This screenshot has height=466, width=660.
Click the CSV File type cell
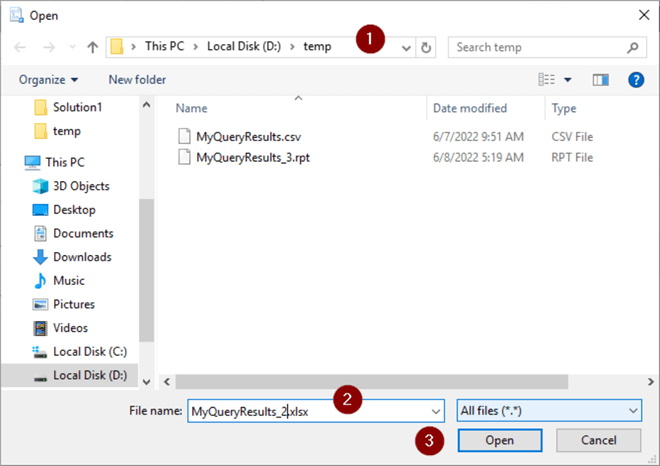(572, 137)
